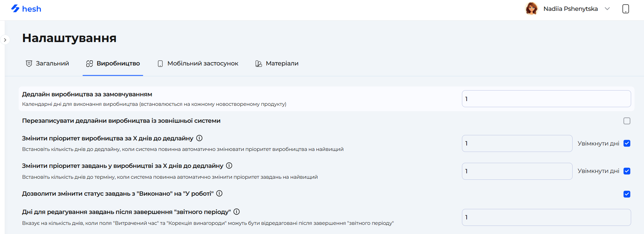Toggle 'Увімкнути дні' for production priority

[627, 143]
